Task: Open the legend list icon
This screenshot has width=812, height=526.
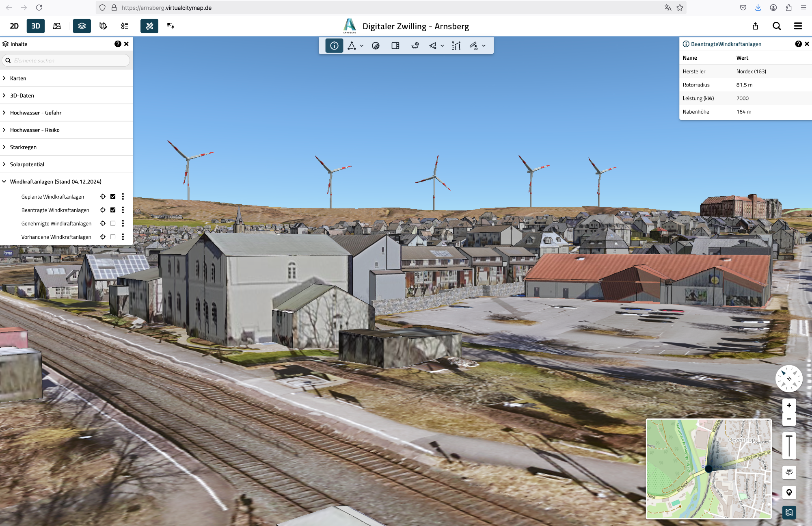Action: pos(125,26)
